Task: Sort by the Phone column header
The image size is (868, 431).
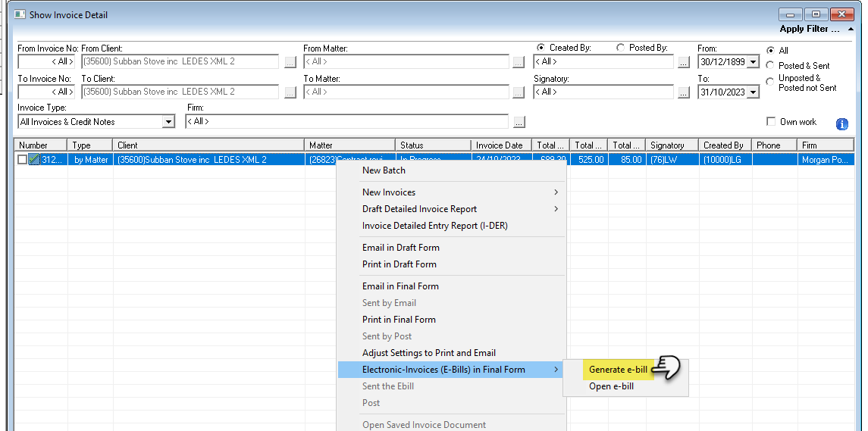Action: tap(775, 145)
